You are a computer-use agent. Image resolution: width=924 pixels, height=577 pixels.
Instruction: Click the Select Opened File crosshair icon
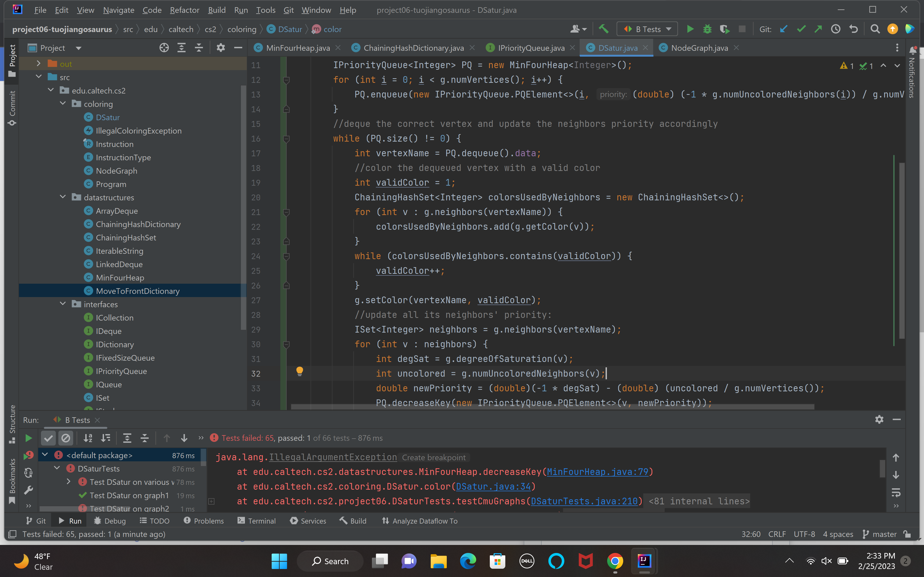(164, 48)
